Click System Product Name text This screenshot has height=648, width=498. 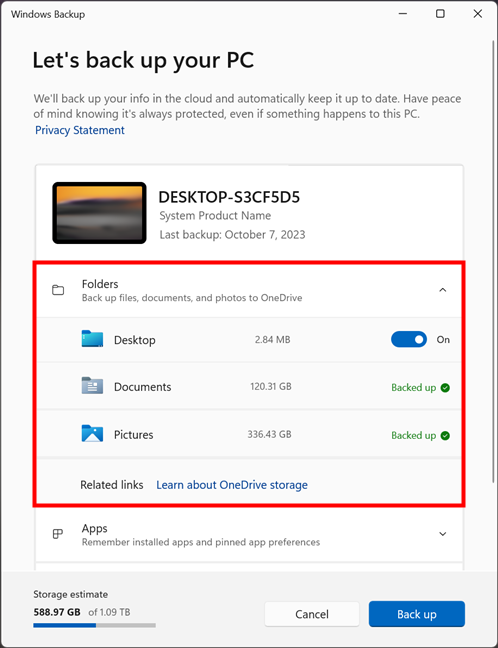pos(215,216)
